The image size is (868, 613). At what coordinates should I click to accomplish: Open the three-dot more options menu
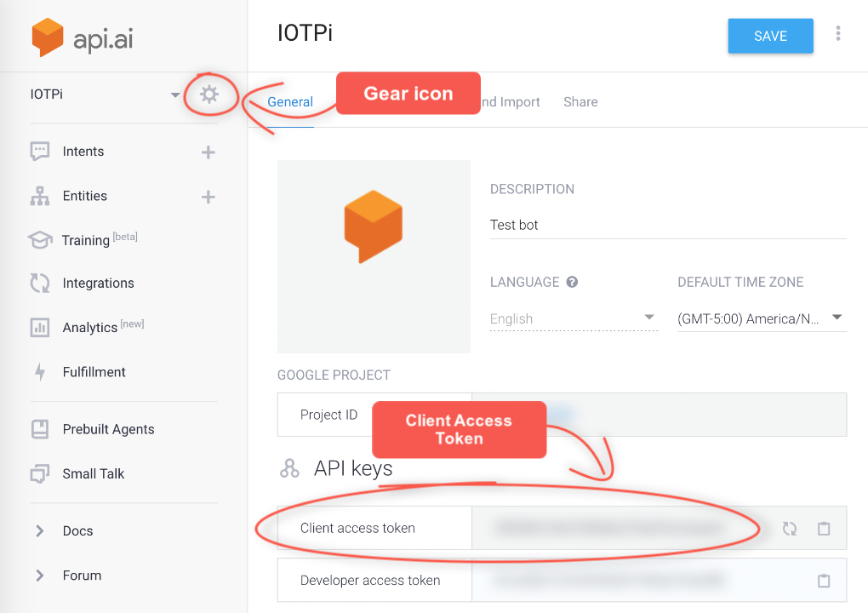[838, 34]
